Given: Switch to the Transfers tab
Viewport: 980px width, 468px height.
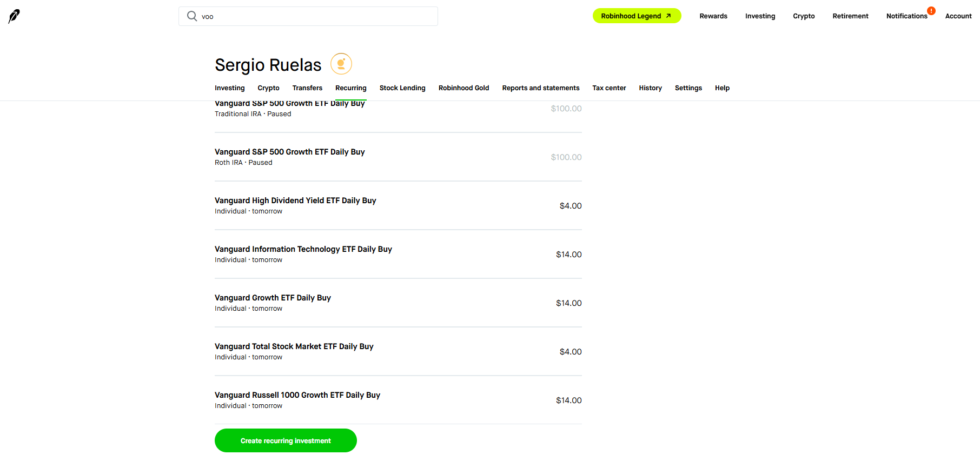Looking at the screenshot, I should click(x=307, y=88).
